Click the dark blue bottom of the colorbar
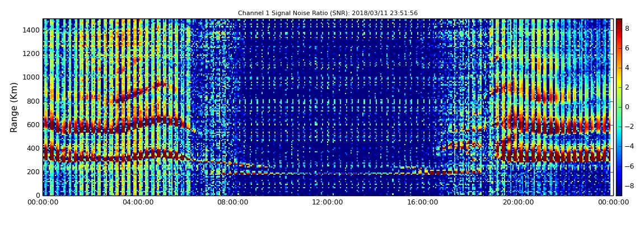Screen dimensions: 644x228 [619, 192]
